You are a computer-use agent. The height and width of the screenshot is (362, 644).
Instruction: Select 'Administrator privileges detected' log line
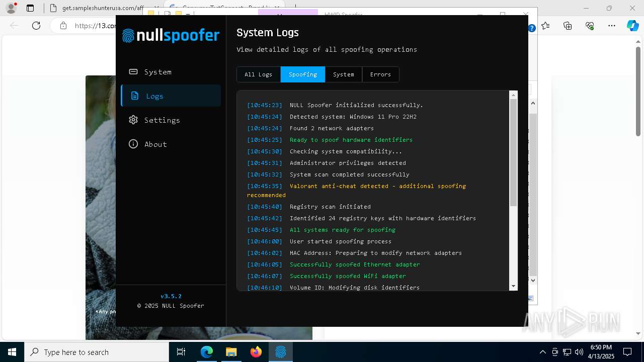348,163
